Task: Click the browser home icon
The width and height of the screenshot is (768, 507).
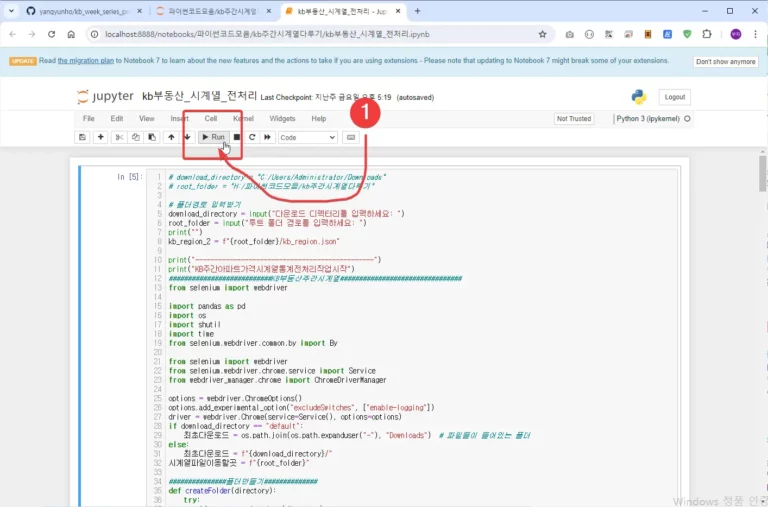Action: pos(71,34)
